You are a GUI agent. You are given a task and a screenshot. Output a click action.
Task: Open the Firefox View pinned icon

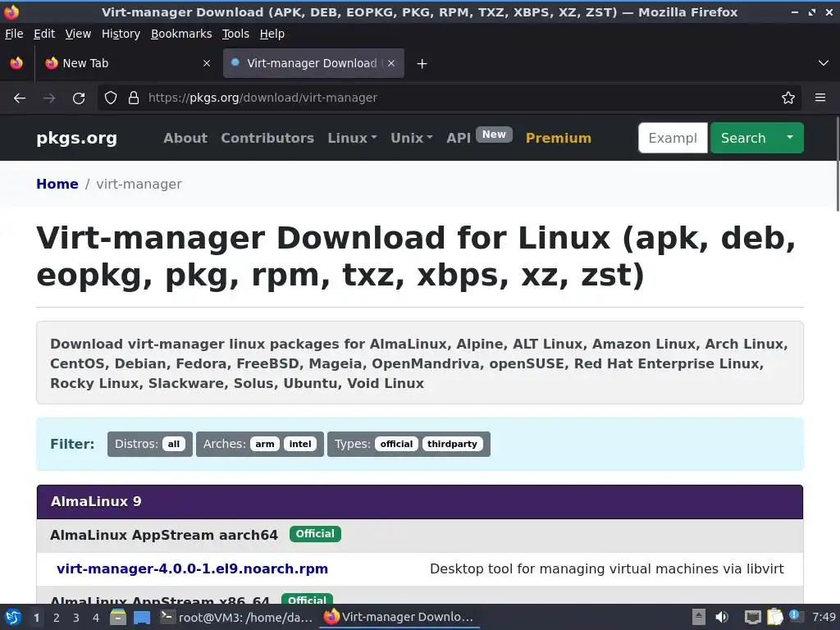tap(16, 63)
